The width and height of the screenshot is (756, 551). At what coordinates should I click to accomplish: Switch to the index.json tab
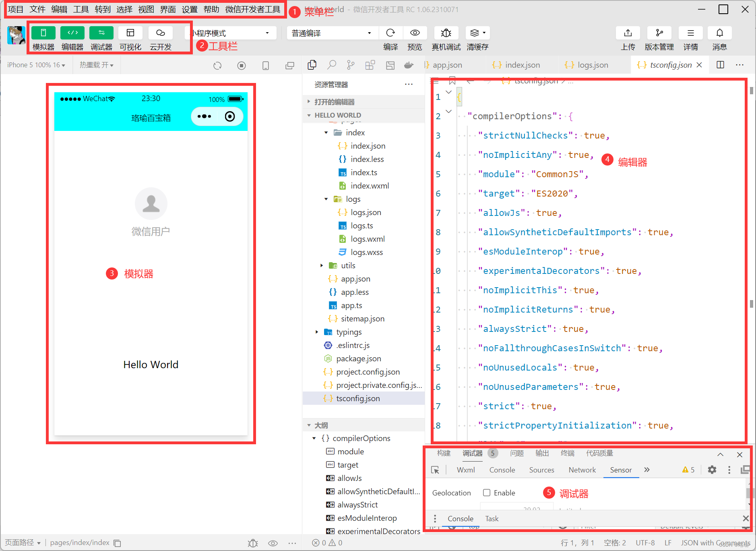[517, 65]
